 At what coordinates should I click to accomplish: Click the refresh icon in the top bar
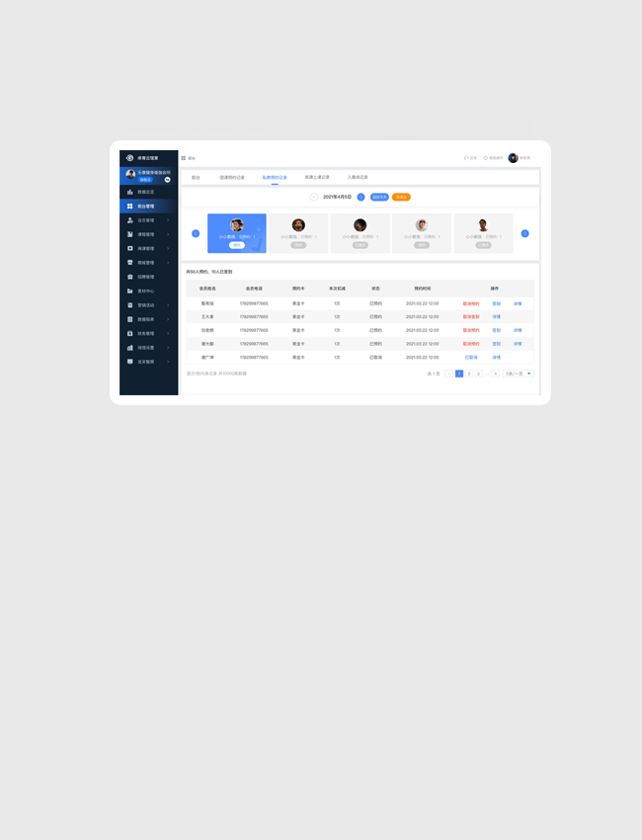tap(466, 158)
